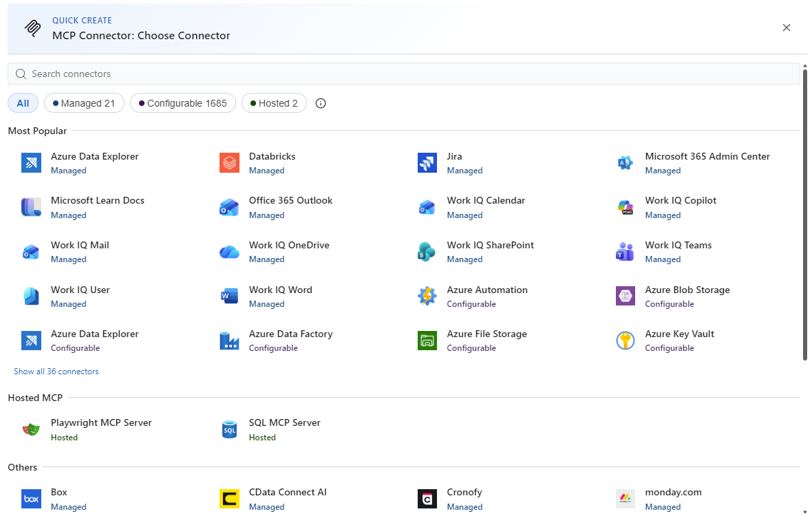Click the Work IQ Copilot icon
This screenshot has width=812, height=516.
tap(625, 208)
